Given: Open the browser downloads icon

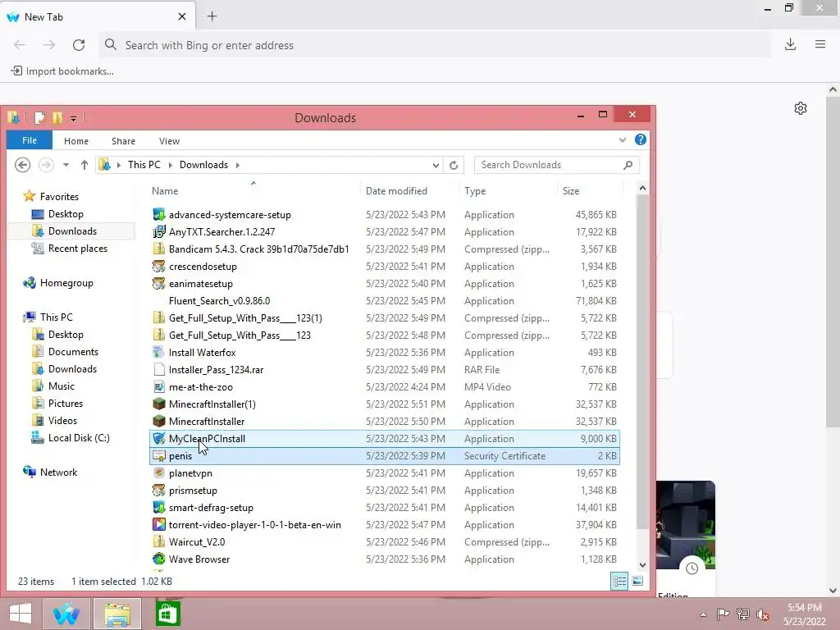Looking at the screenshot, I should 790,44.
